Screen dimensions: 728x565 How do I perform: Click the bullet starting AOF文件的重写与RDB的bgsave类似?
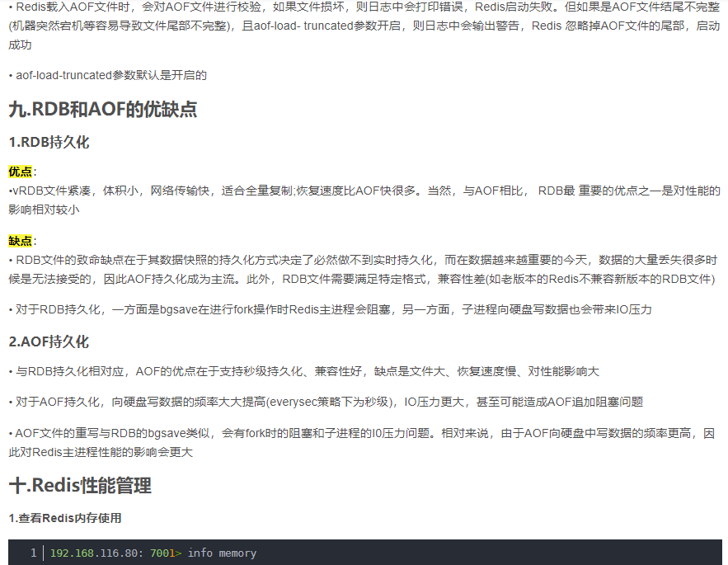[x=361, y=443]
